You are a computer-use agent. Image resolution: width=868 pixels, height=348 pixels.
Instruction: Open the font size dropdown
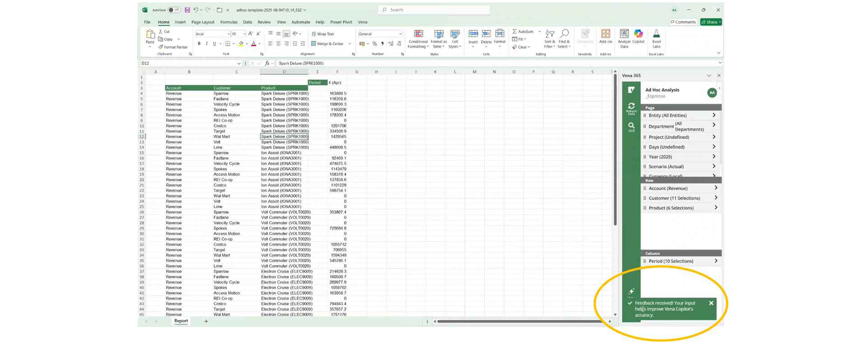244,34
